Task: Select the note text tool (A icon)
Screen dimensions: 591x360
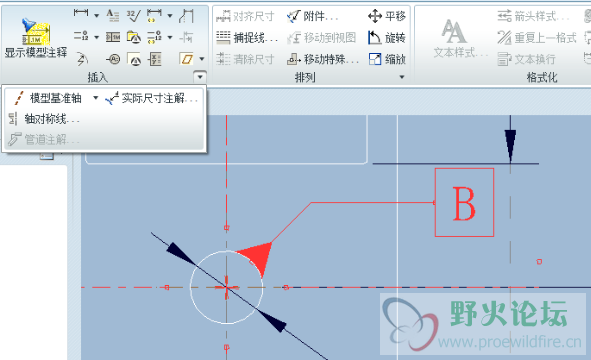Action: coord(112,15)
